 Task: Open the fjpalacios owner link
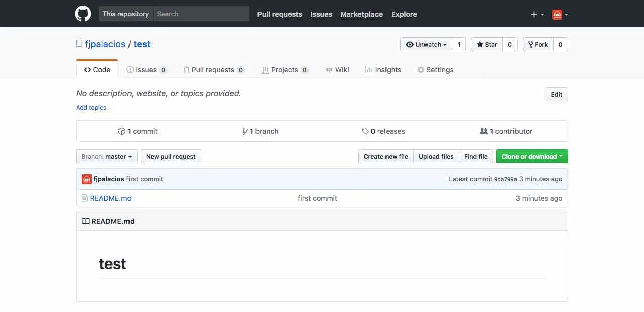105,44
